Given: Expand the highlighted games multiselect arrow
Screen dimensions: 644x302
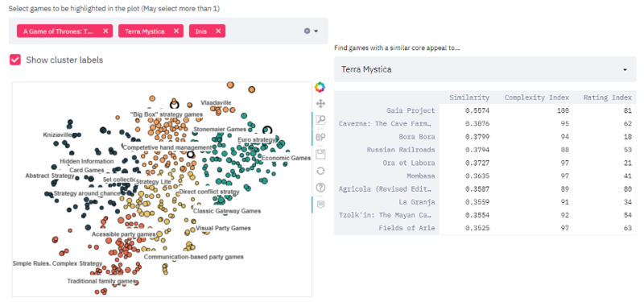Looking at the screenshot, I should click(x=316, y=31).
